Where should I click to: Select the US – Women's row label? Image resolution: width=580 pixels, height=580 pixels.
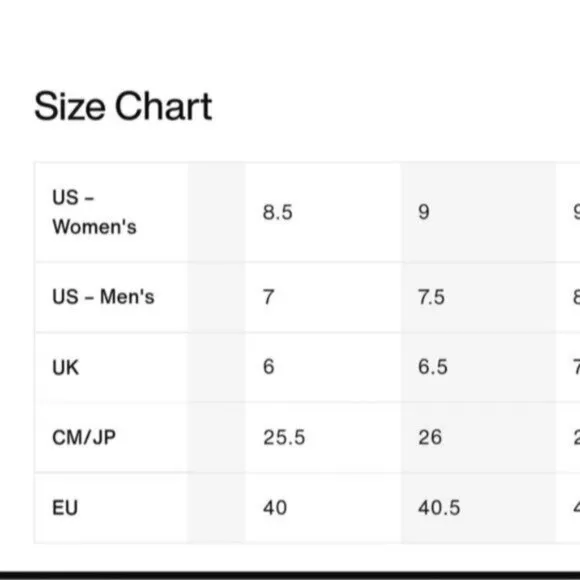pyautogui.click(x=94, y=212)
